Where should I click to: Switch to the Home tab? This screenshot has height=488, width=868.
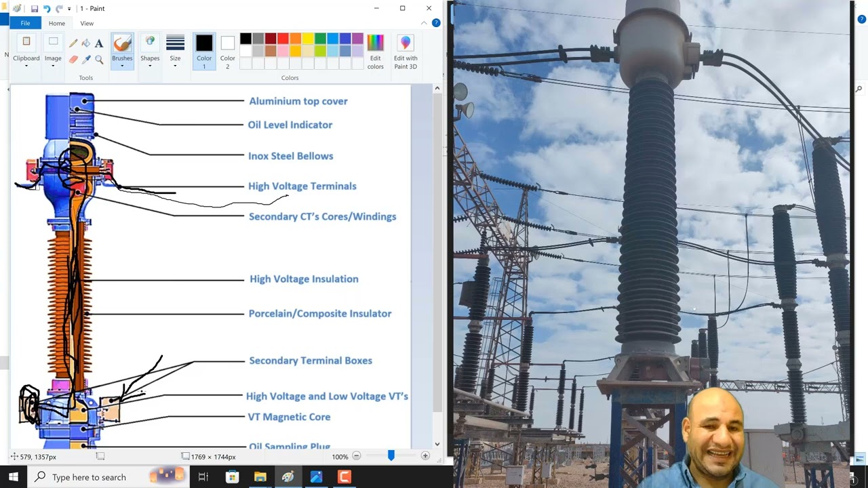click(x=57, y=23)
